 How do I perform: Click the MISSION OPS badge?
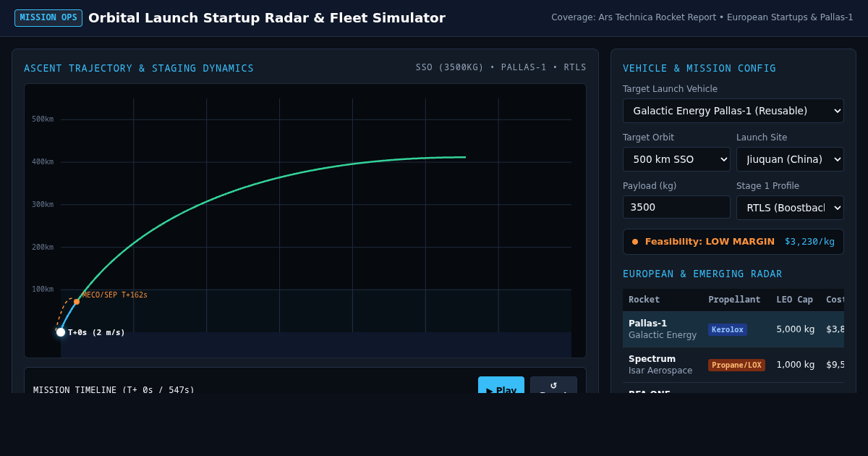(x=48, y=18)
